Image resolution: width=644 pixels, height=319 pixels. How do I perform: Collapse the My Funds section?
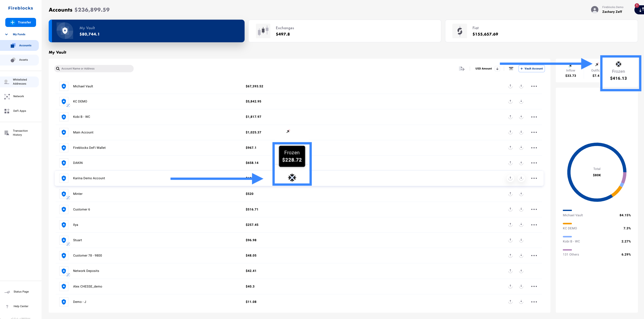pos(7,34)
